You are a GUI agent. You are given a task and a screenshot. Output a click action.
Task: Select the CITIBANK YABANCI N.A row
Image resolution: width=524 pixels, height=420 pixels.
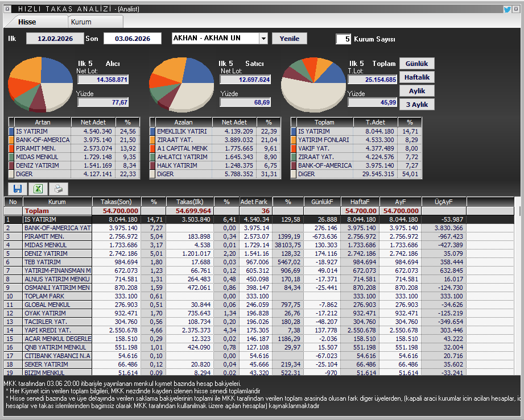coord(259,356)
